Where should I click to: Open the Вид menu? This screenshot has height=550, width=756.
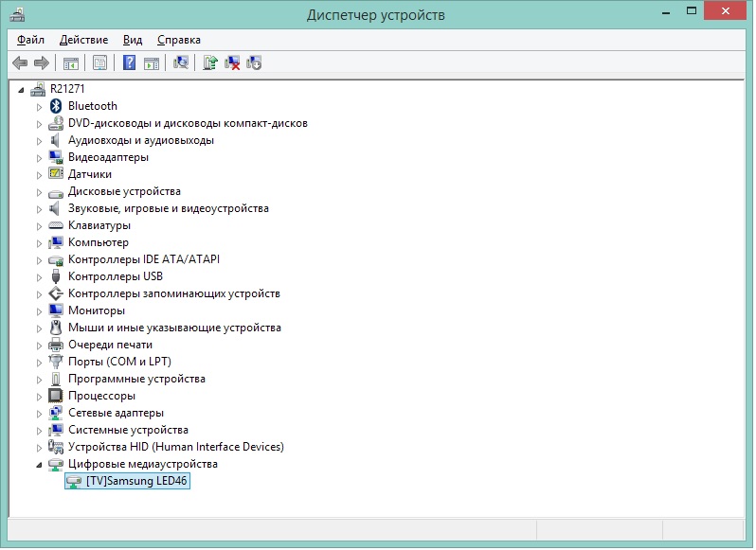point(132,40)
